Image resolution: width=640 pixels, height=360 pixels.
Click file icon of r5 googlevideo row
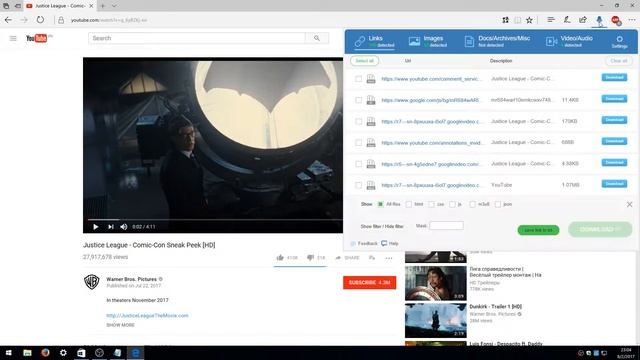coord(371,164)
